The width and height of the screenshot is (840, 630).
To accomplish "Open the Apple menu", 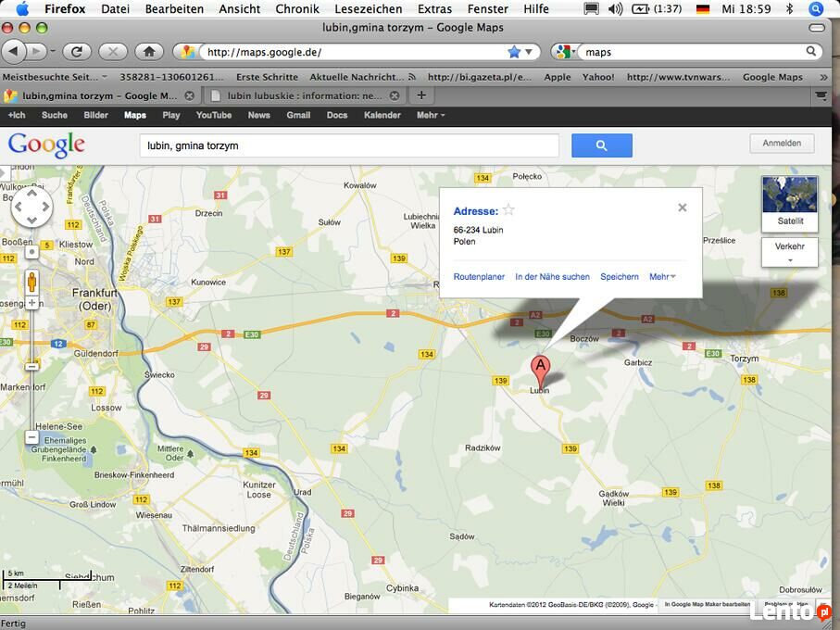I will [x=22, y=8].
